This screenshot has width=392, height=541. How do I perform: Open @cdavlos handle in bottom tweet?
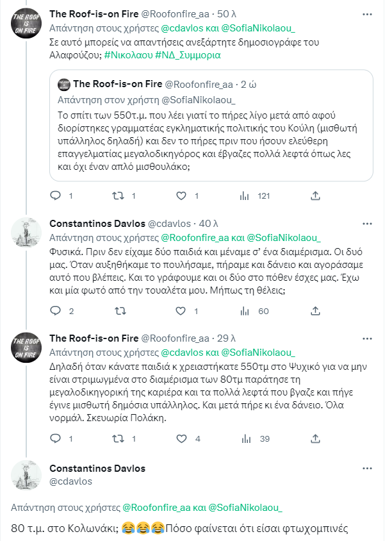pyautogui.click(x=70, y=481)
